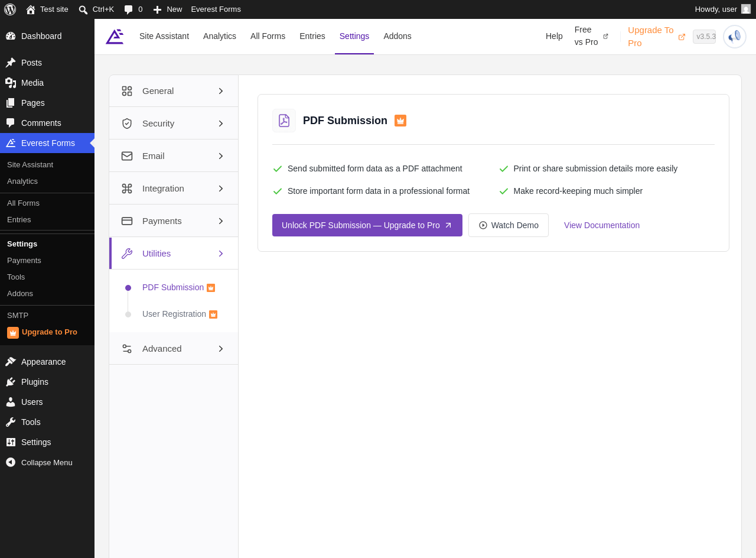The image size is (756, 558).
Task: Click the Everest Forms logo in header
Action: 115,37
